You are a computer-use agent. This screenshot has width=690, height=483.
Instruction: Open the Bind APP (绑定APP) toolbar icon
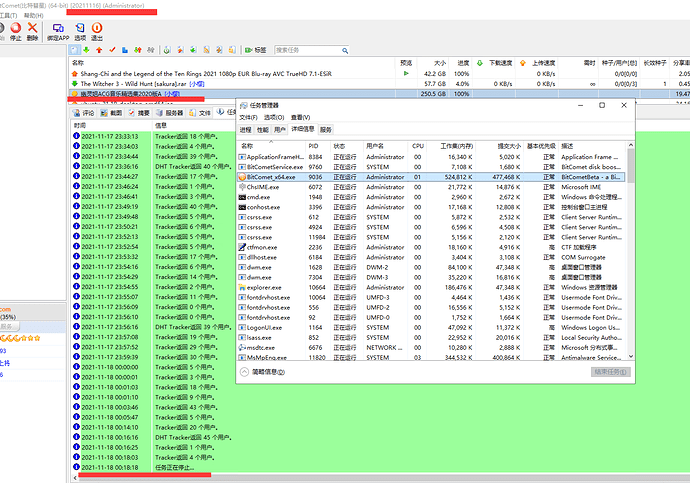coord(58,32)
